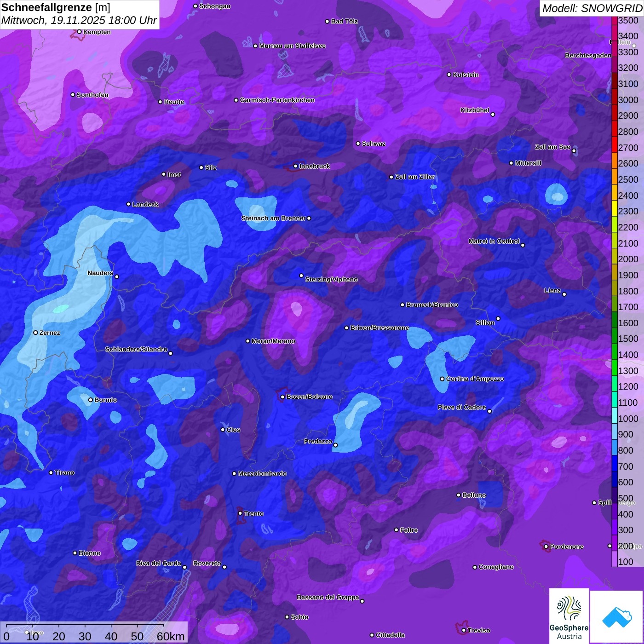644x644 pixels.
Task: Click the Zernez label
Action: 50,333
